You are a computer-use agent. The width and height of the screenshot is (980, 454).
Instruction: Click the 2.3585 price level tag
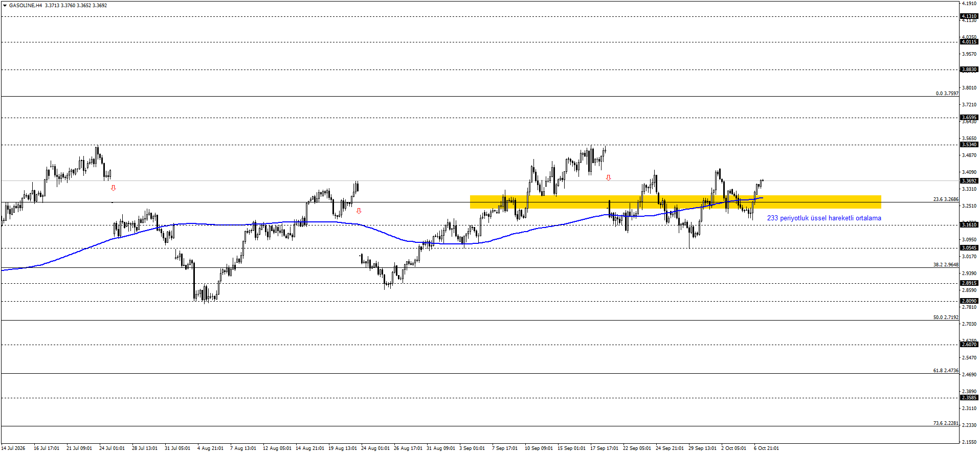click(969, 398)
